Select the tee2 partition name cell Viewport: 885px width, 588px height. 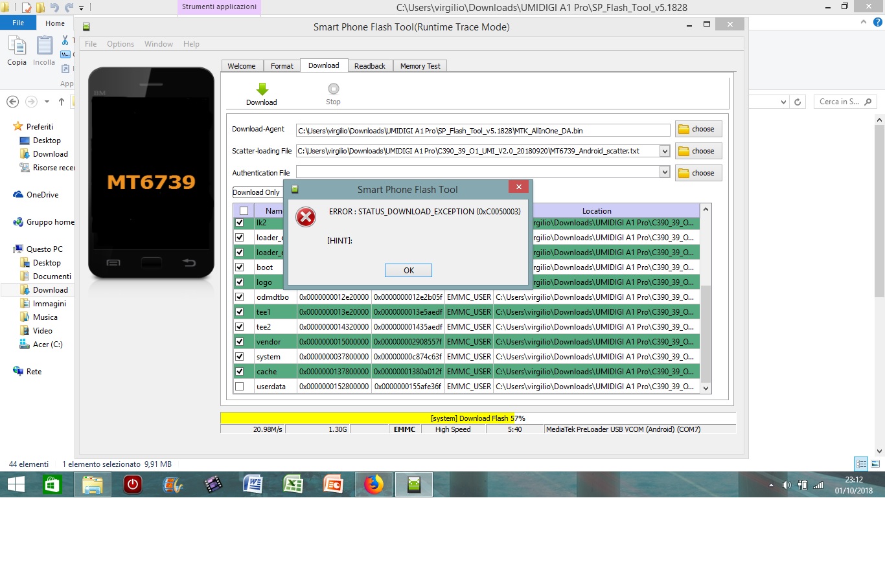point(275,327)
